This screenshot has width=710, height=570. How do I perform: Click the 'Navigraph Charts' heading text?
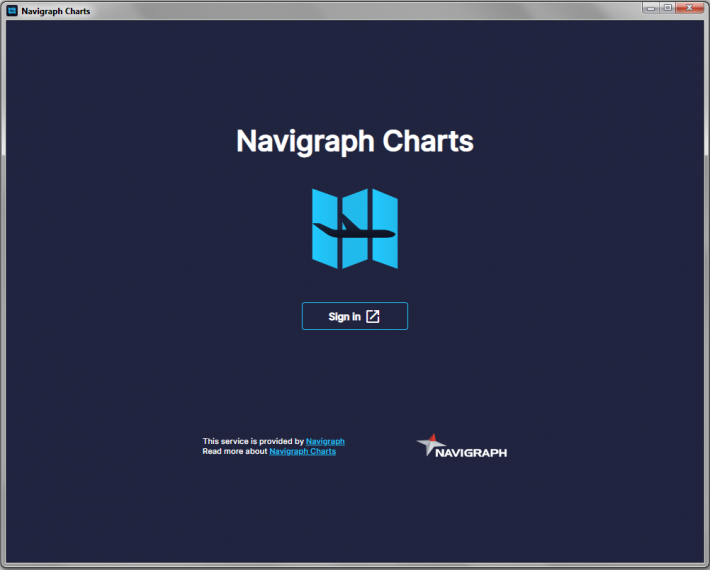(x=355, y=141)
